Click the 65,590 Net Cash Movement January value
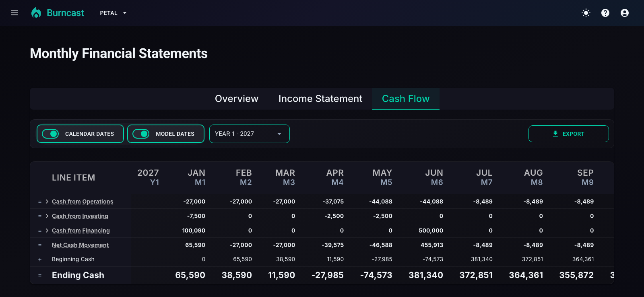The image size is (644, 297). 195,245
